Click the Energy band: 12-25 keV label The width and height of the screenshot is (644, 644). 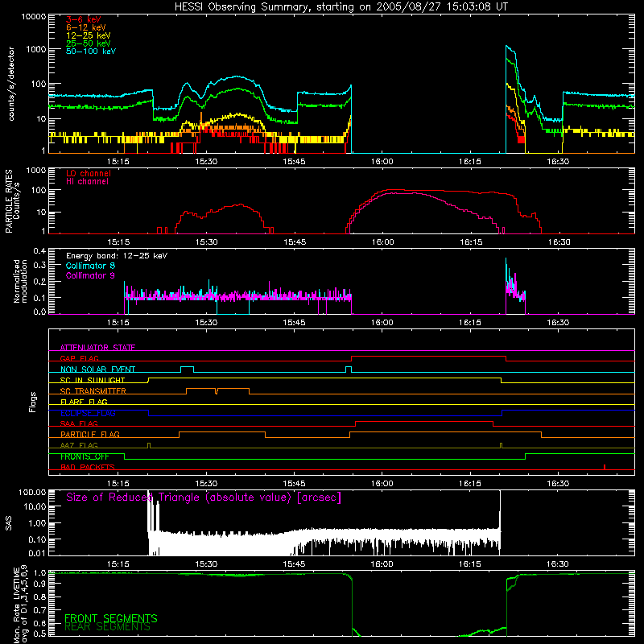117,256
